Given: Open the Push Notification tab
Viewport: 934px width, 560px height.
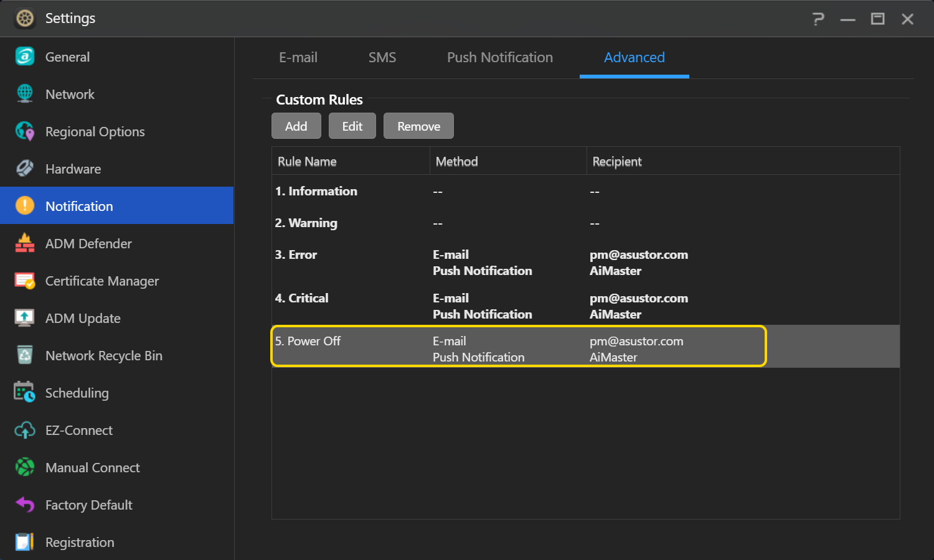Looking at the screenshot, I should pyautogui.click(x=500, y=58).
